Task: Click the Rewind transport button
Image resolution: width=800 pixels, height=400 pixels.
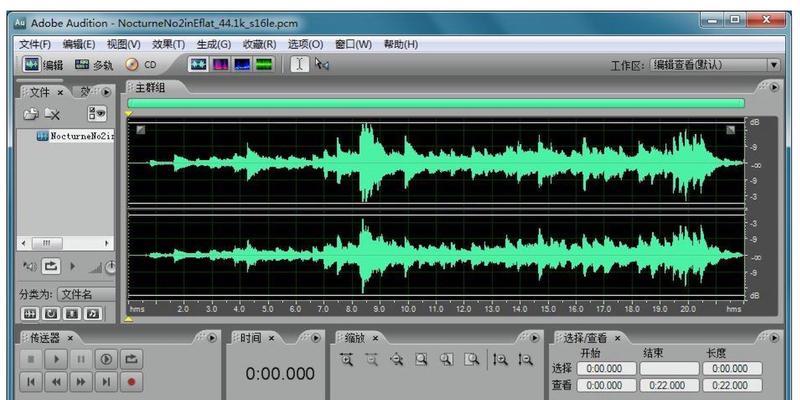Action: 56,381
